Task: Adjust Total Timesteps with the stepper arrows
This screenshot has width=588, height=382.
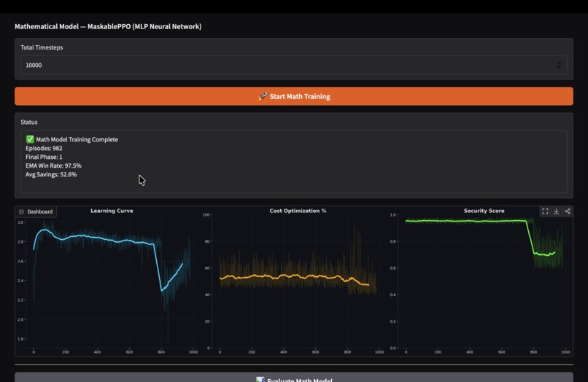Action: point(559,65)
